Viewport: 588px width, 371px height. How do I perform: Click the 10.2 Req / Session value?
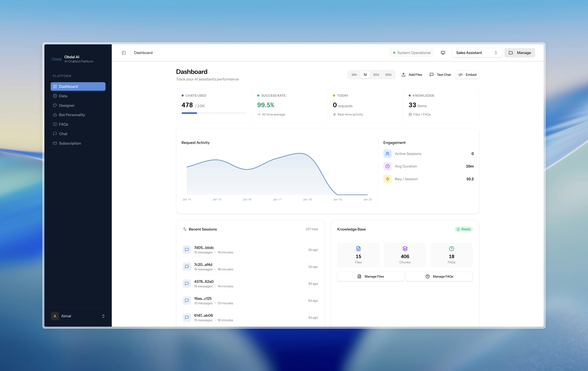tap(470, 179)
